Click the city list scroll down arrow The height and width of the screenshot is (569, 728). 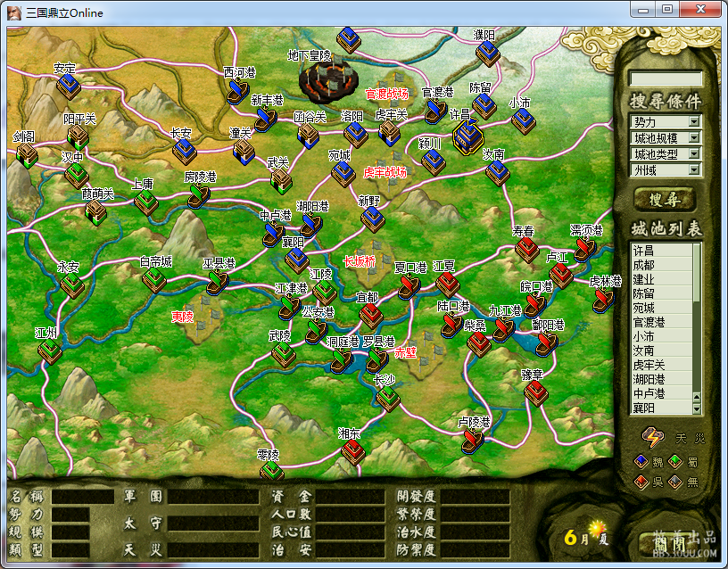pos(697,408)
